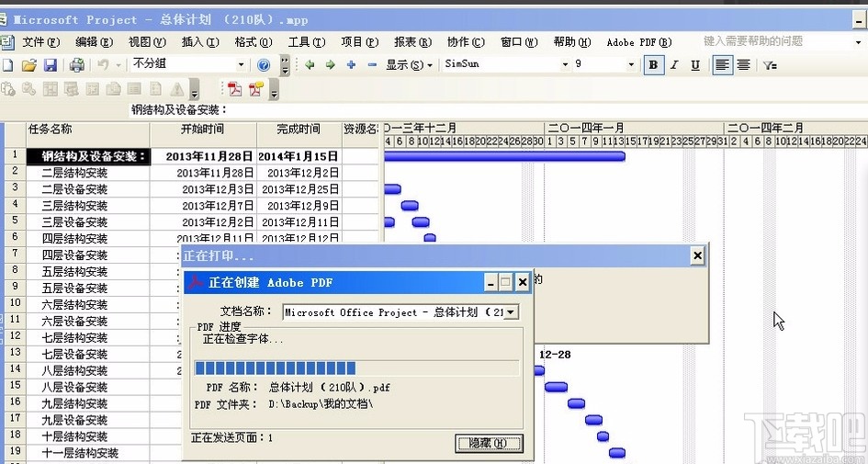Open the 协作(C) menu

(466, 42)
